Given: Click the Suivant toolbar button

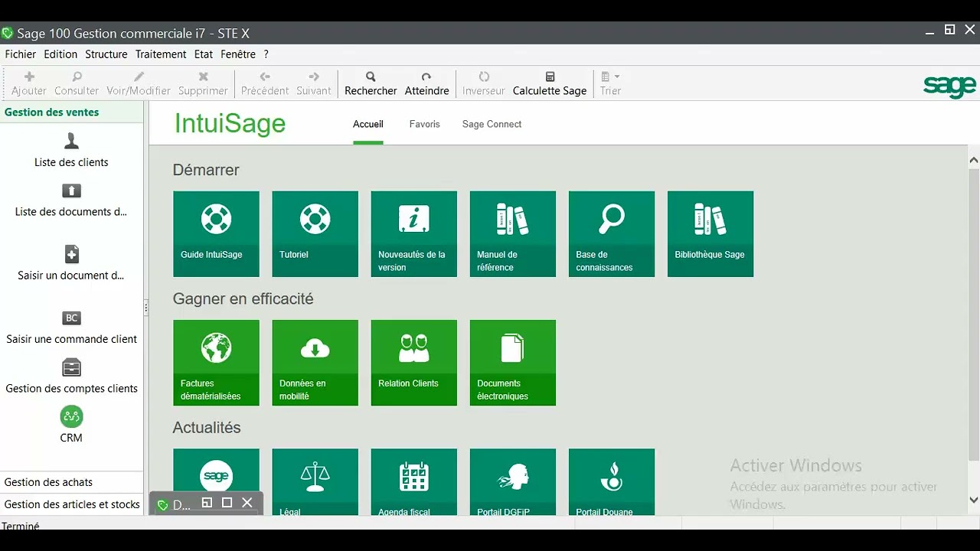Looking at the screenshot, I should (314, 83).
